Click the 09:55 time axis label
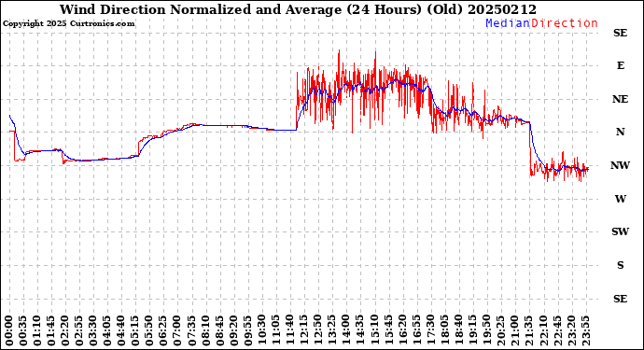 pos(247,331)
